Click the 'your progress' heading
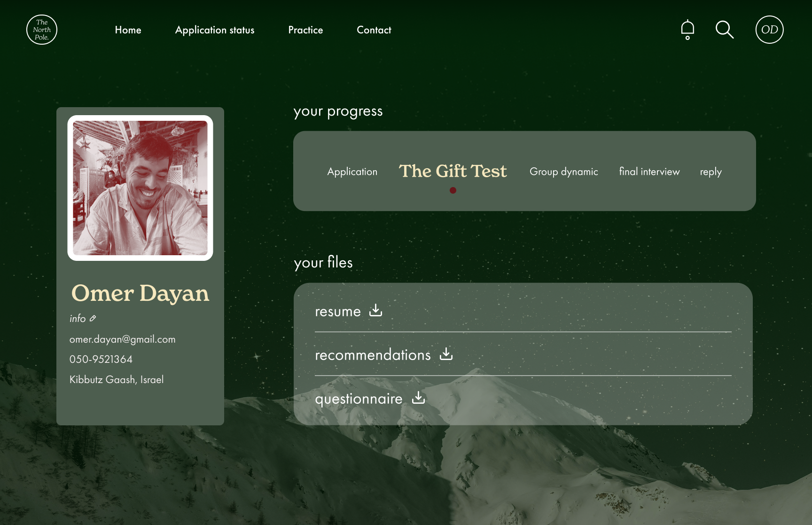 338,111
